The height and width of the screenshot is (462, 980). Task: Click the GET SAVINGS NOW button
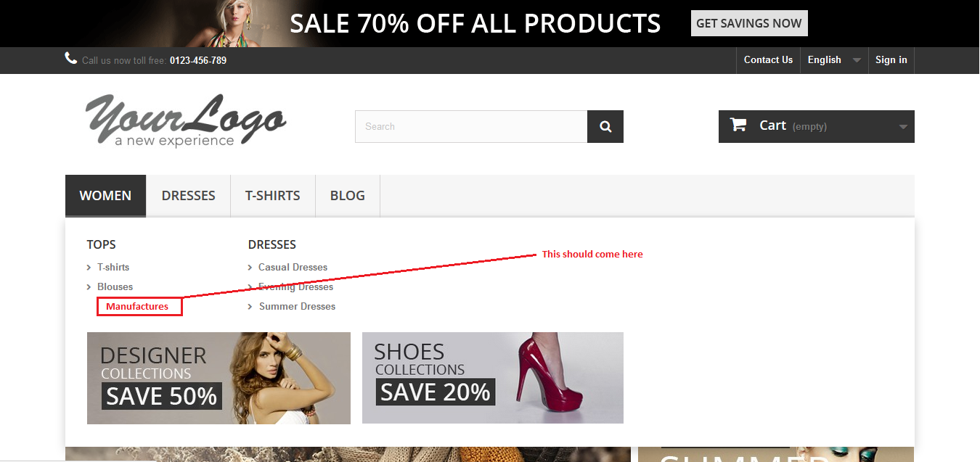tap(749, 23)
